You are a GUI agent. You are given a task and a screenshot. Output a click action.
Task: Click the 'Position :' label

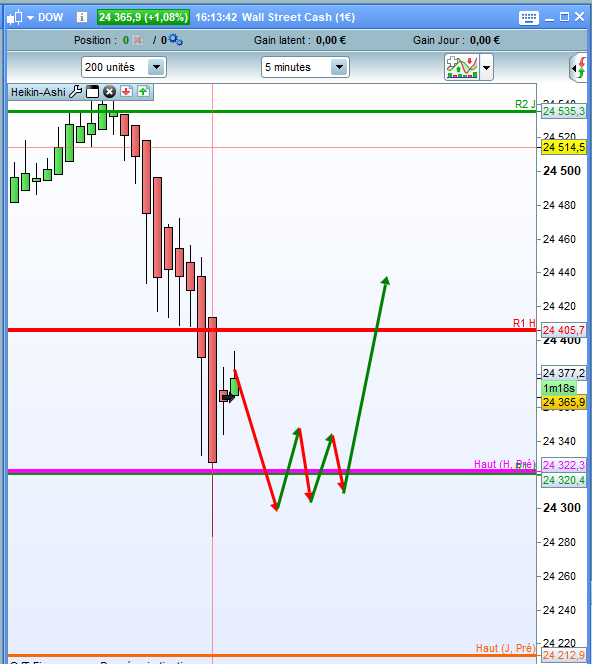[x=95, y=40]
